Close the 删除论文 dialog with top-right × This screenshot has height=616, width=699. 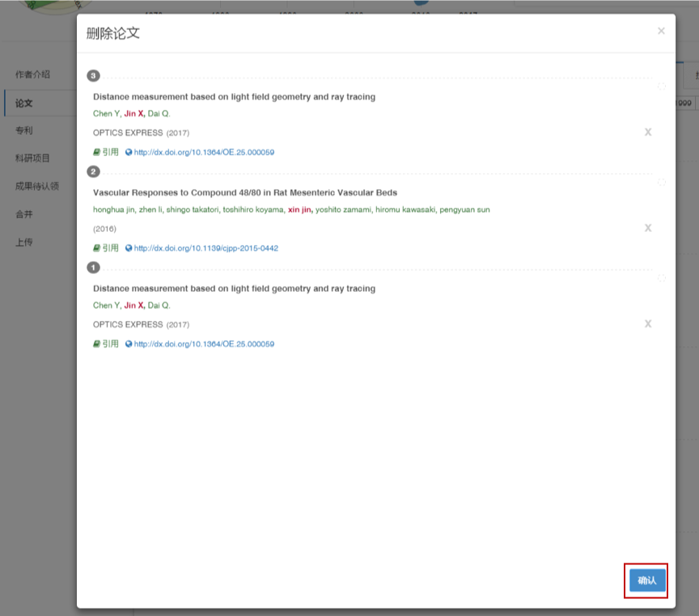point(661,32)
